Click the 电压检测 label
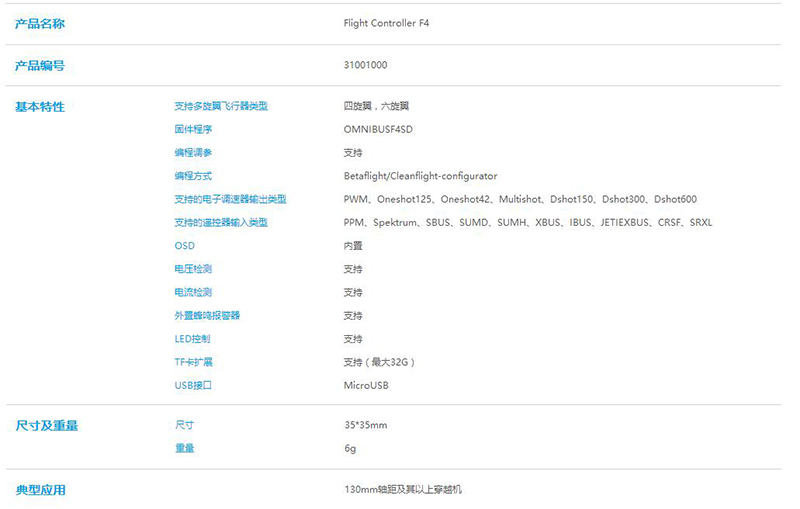Viewport: 800px width, 509px height. tap(193, 269)
